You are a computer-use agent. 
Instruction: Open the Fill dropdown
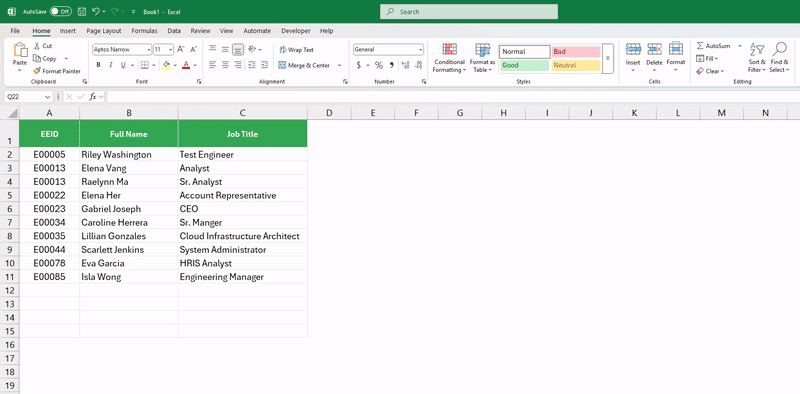707,59
